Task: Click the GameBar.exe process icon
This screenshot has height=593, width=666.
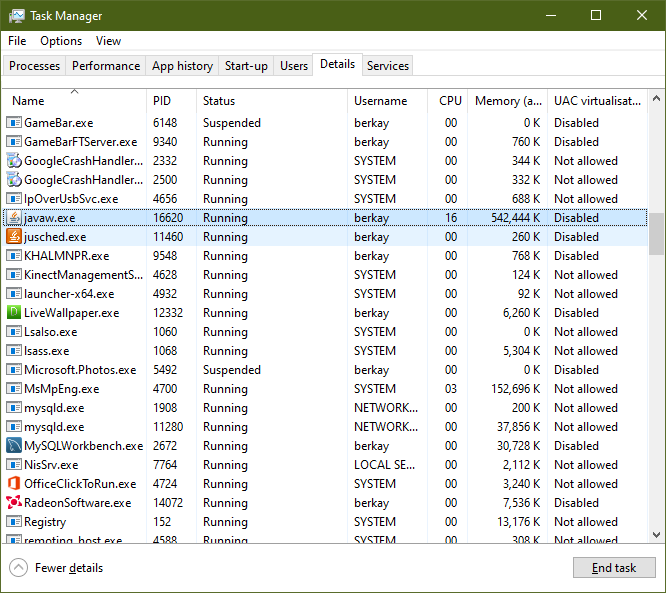Action: (14, 123)
